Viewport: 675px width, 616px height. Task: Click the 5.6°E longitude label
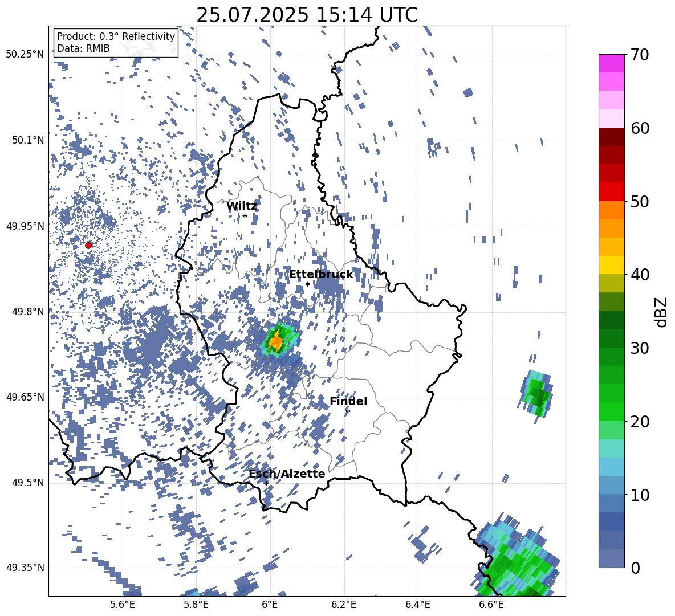123,605
